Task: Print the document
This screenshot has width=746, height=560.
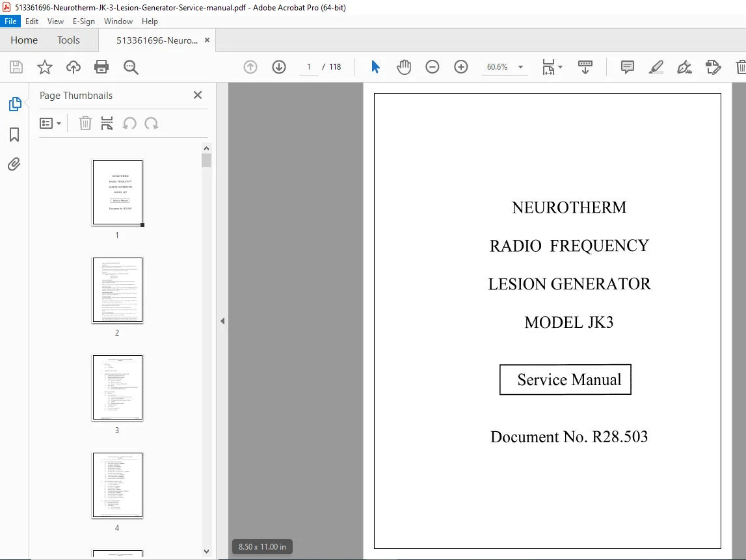Action: pos(101,67)
